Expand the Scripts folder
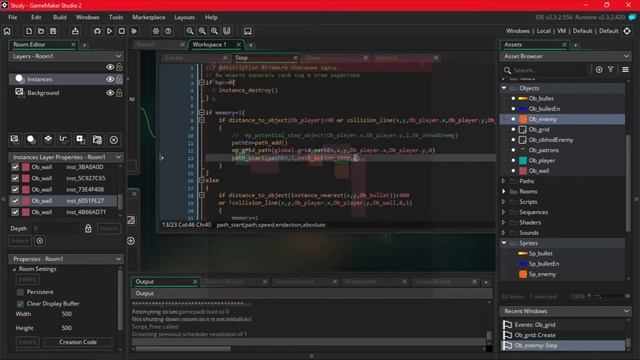The height and width of the screenshot is (360, 640). point(504,202)
